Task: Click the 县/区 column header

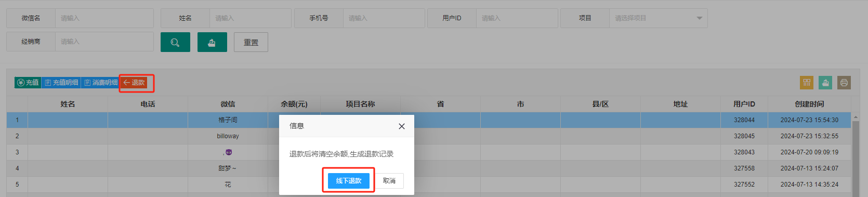Action: (x=600, y=104)
